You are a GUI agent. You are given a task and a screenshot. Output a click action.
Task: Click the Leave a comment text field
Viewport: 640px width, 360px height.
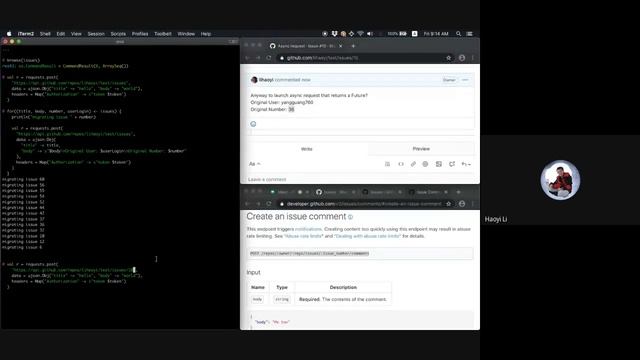point(361,180)
